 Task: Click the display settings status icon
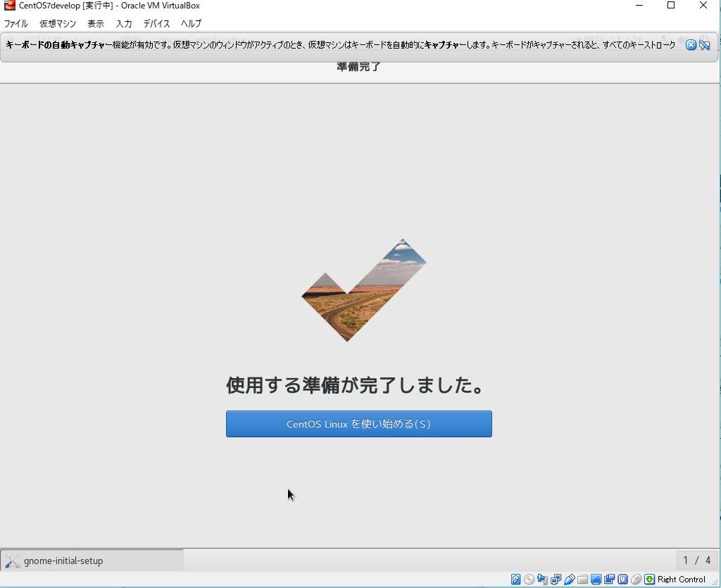pos(595,579)
